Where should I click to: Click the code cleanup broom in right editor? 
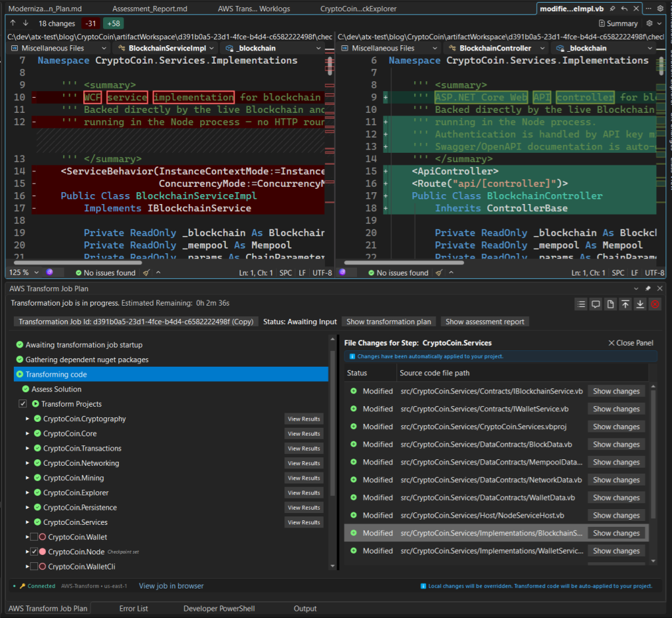point(439,272)
